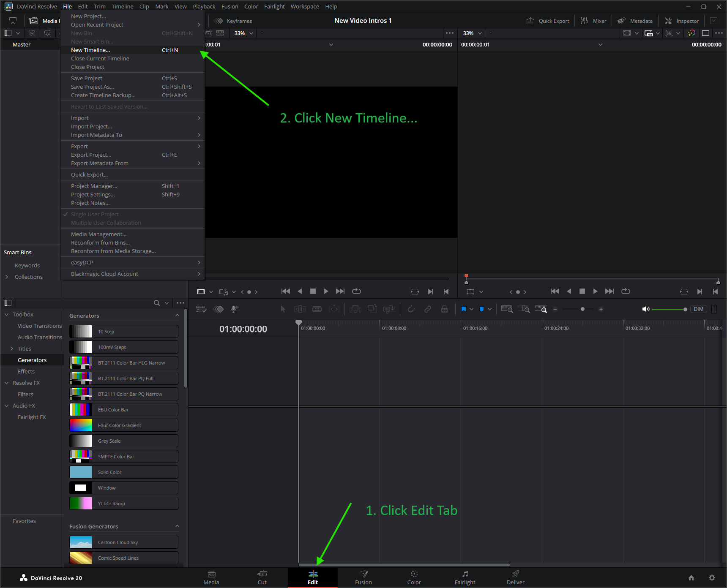727x588 pixels.
Task: Click the search magnifier in effects panel
Action: pyautogui.click(x=157, y=303)
